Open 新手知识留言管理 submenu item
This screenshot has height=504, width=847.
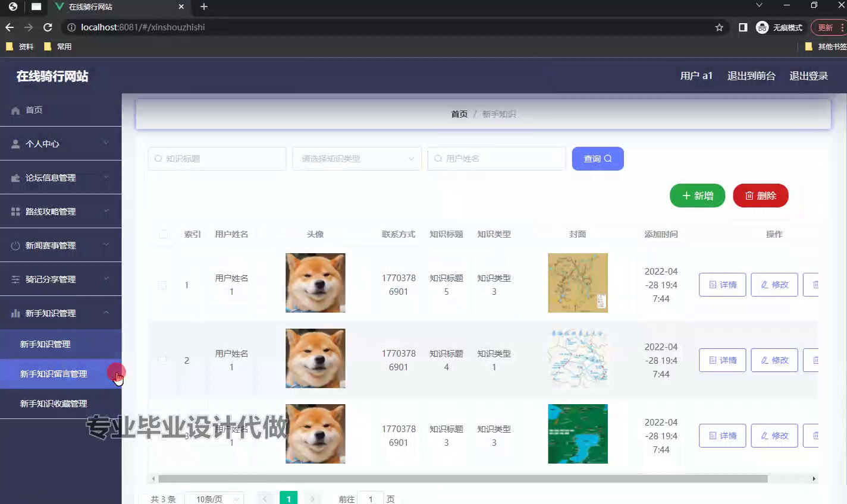61,374
